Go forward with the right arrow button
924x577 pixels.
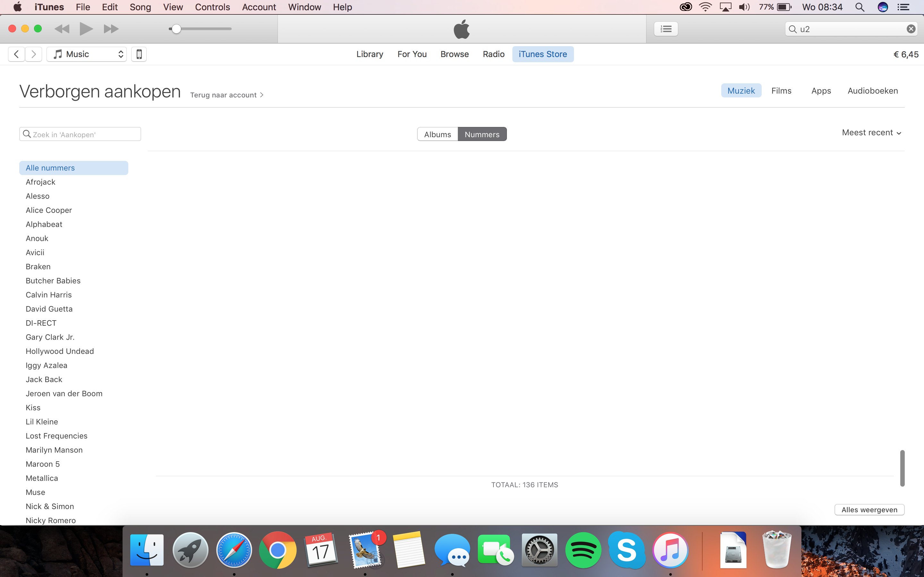tap(34, 54)
